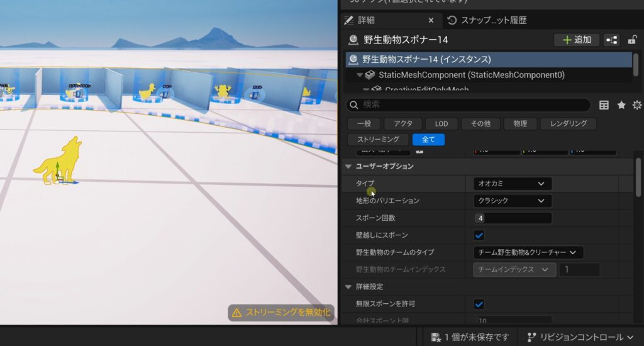The height and width of the screenshot is (346, 644).
Task: Click the ストリーミングを無効化 warning button
Action: (x=280, y=313)
